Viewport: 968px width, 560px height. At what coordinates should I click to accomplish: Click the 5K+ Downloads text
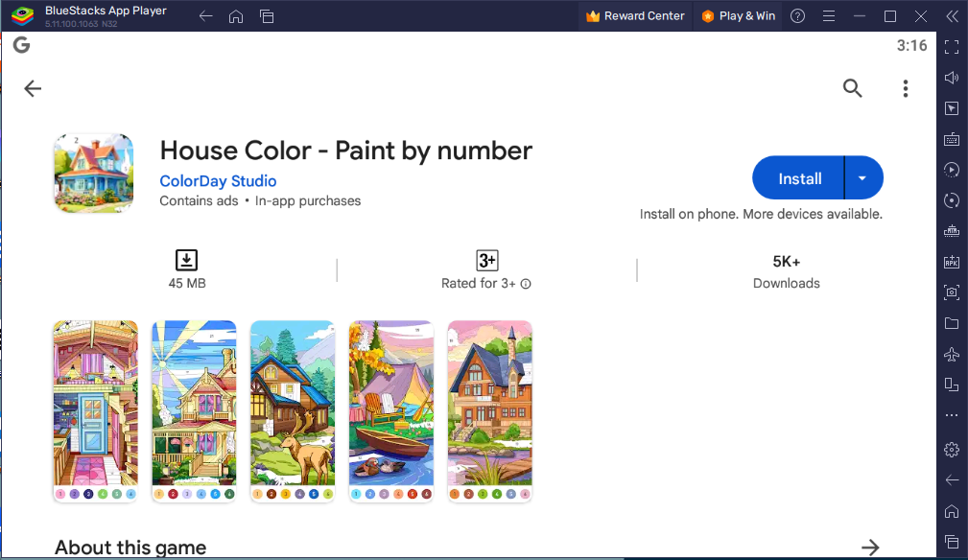point(787,271)
